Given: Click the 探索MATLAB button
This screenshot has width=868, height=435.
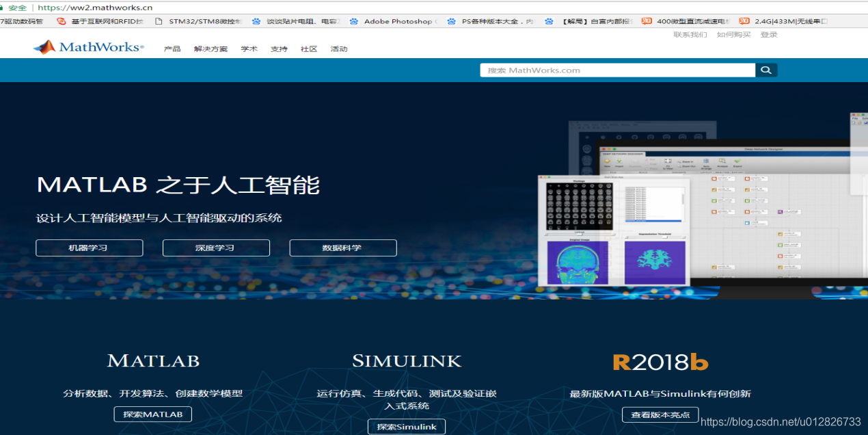Looking at the screenshot, I should click(153, 414).
